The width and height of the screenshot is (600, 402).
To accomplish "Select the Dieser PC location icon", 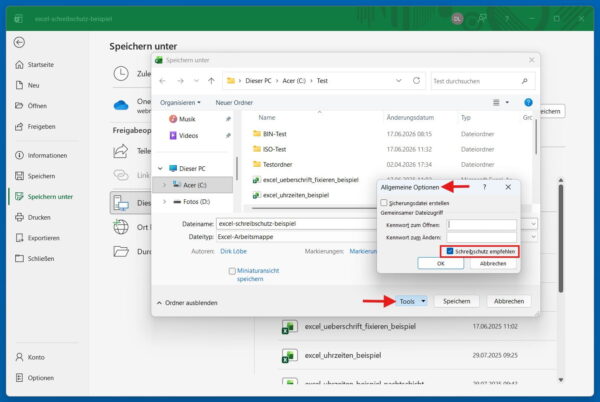I will (x=121, y=203).
